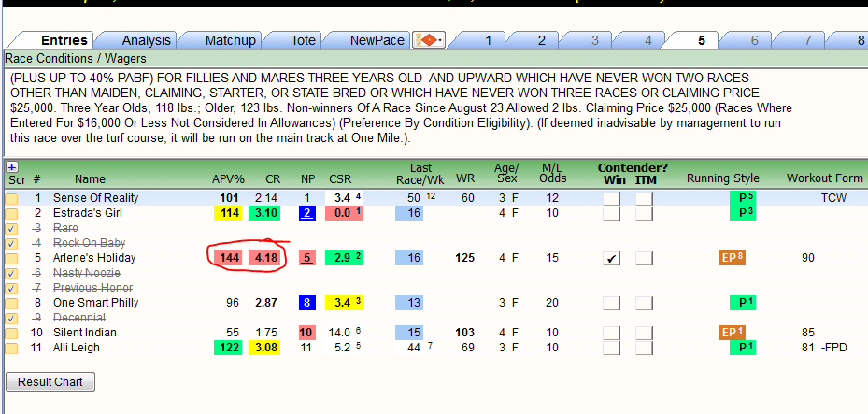Image resolution: width=868 pixels, height=414 pixels.
Task: Uncheck Win contender for Arlene's Holiday
Action: (x=612, y=259)
